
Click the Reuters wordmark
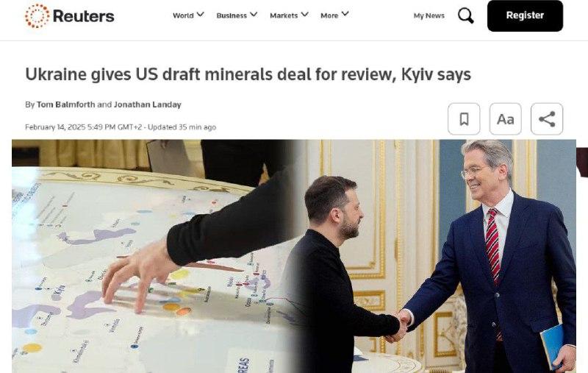click(84, 15)
